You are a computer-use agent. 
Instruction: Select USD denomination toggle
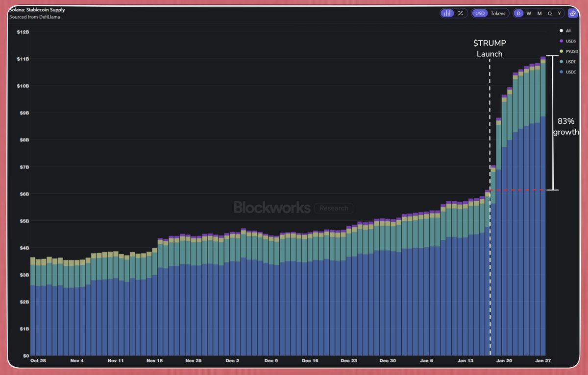click(480, 13)
